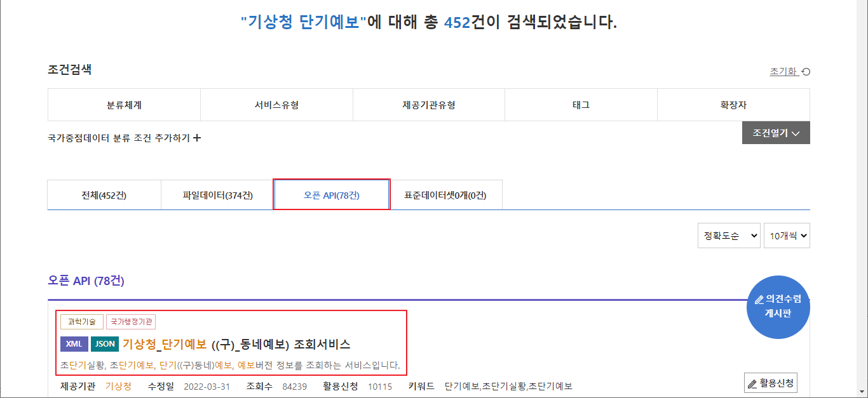
Task: Open the 의견수렴 게시판 floating button
Action: pos(778,307)
